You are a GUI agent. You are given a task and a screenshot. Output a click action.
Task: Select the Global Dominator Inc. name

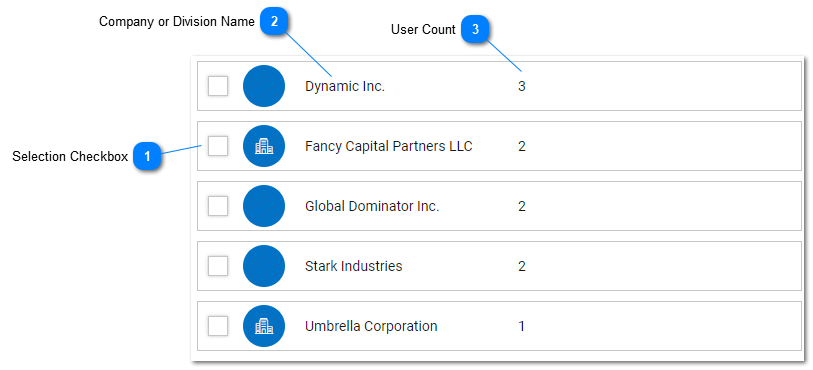point(372,207)
